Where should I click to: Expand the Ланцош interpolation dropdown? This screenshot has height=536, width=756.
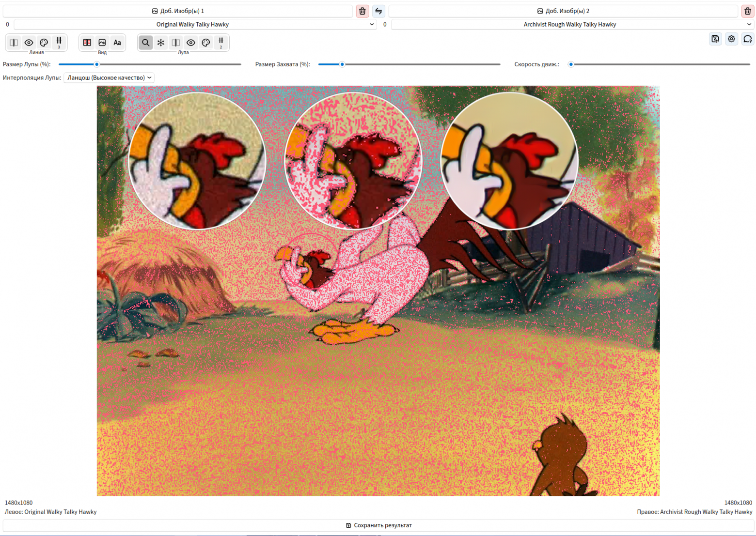[x=109, y=77]
